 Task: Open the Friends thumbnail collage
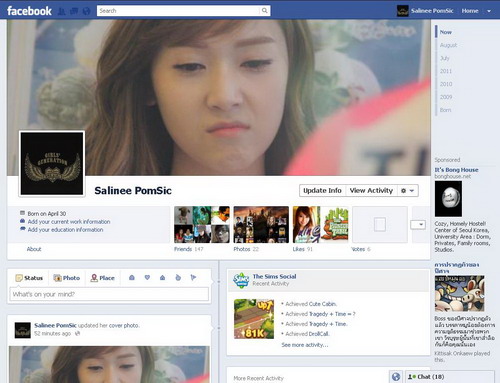pos(202,224)
